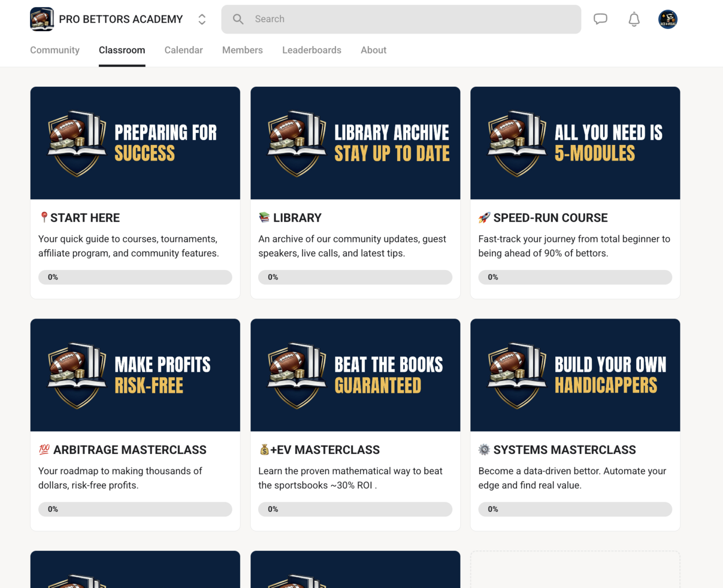Open the START HERE course title

(x=85, y=218)
